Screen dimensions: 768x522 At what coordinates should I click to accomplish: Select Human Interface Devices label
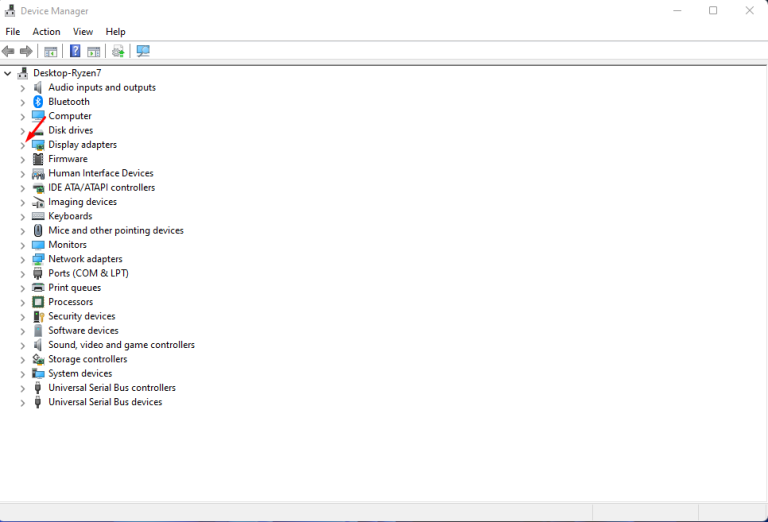click(101, 173)
